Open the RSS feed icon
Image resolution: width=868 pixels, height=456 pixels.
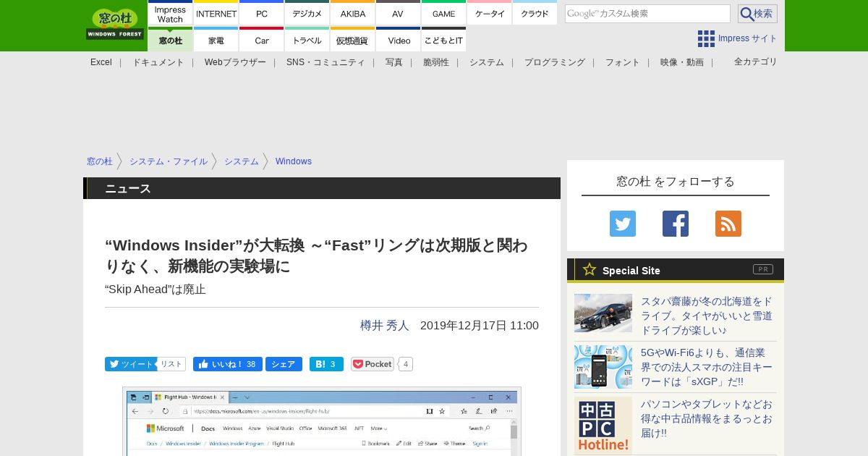(x=728, y=224)
